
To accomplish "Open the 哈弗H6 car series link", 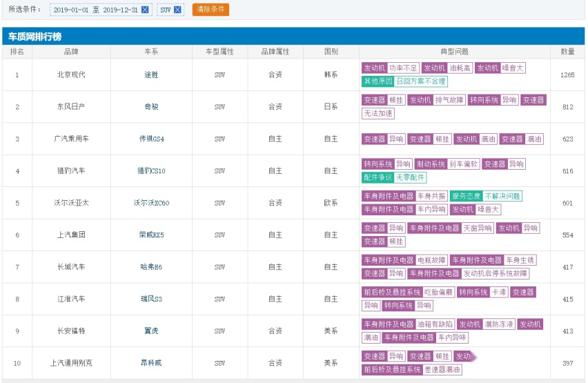I will (151, 266).
